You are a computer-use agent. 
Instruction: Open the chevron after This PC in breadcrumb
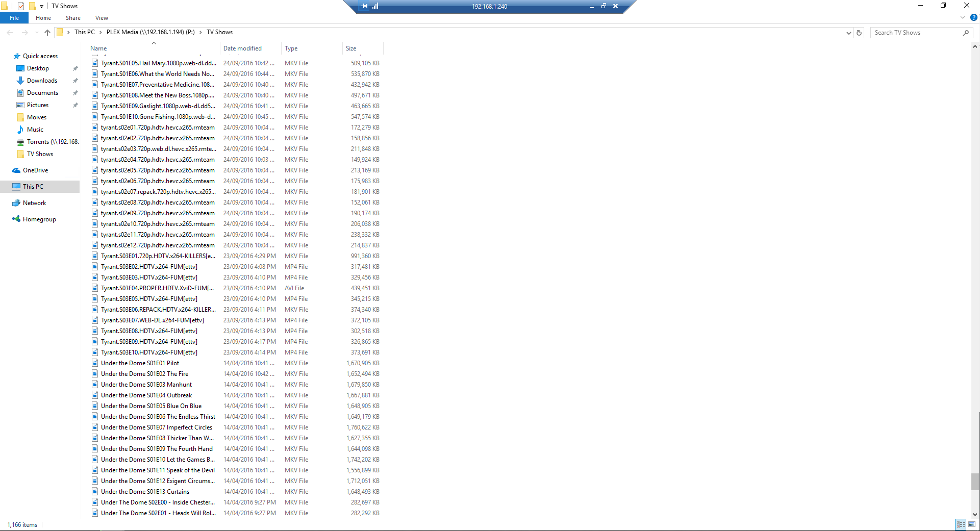[100, 32]
